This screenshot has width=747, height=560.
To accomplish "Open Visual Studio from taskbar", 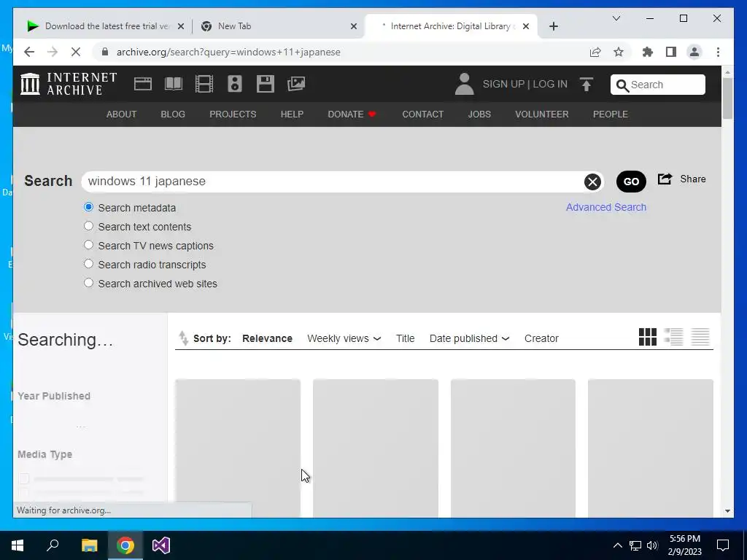I will (161, 545).
